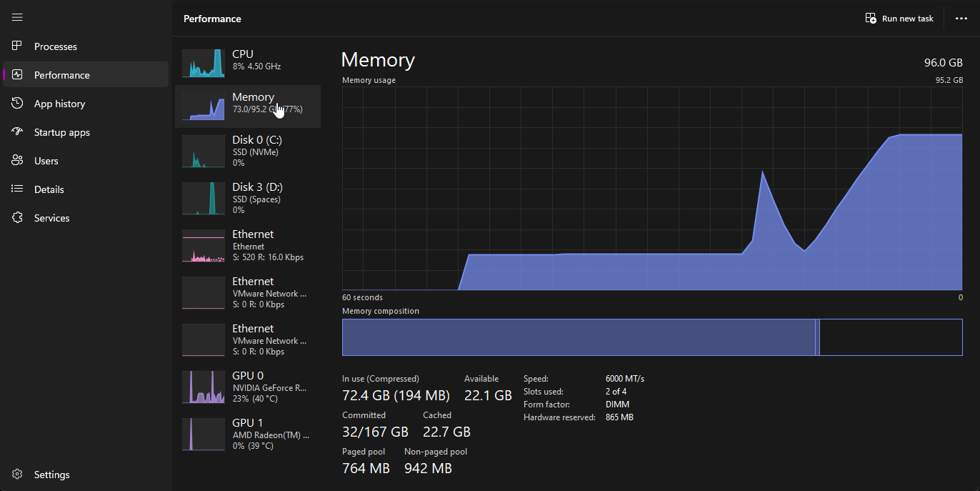
Task: Open the Users tab
Action: tap(86, 161)
